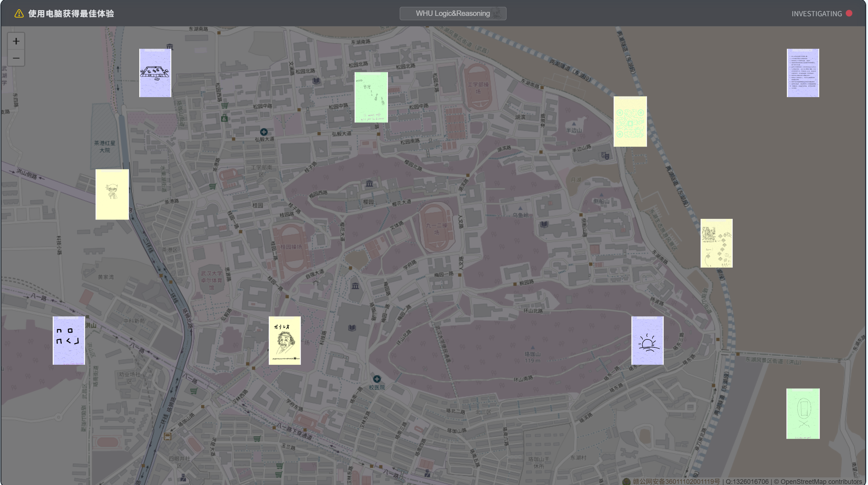This screenshot has height=485, width=868.
Task: Click the hospital marker near 弘毅大道
Action: pyautogui.click(x=264, y=132)
